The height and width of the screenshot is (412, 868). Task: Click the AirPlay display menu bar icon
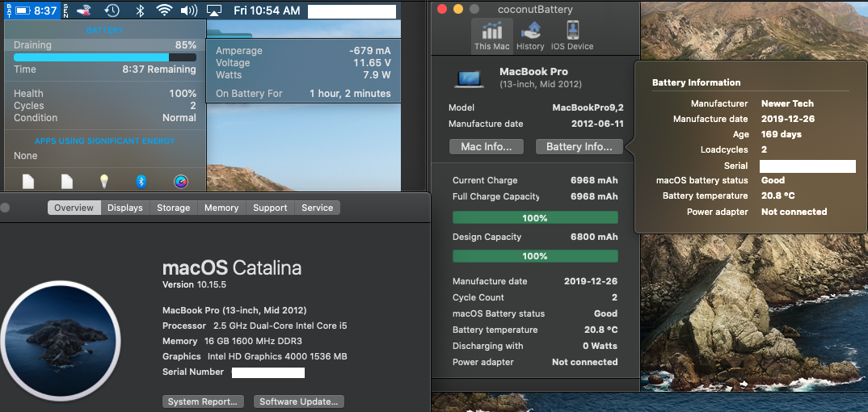(x=213, y=10)
